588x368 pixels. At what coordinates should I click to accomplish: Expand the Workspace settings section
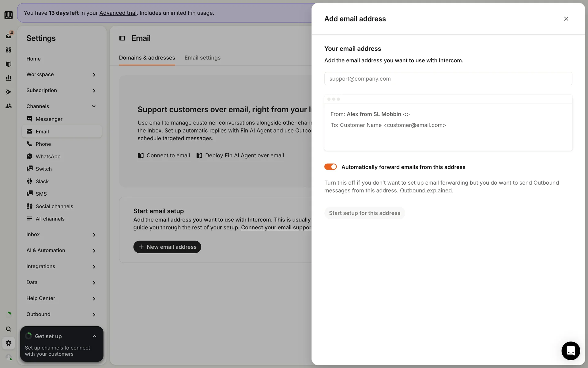point(61,75)
